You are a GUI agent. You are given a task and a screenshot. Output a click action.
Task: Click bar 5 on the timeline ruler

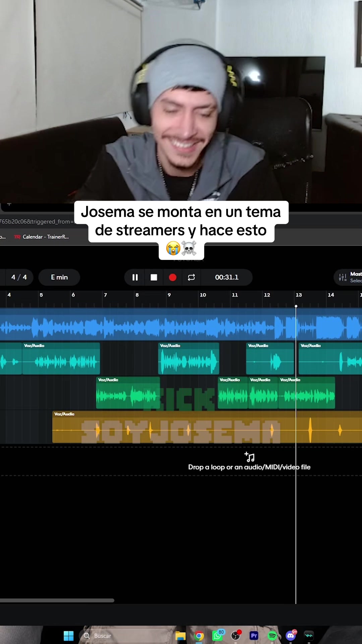(41, 295)
